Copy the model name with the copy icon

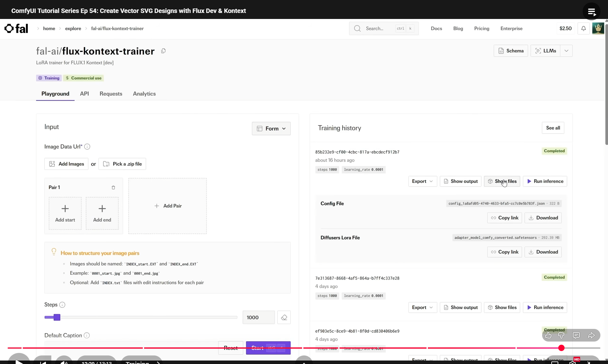(163, 51)
